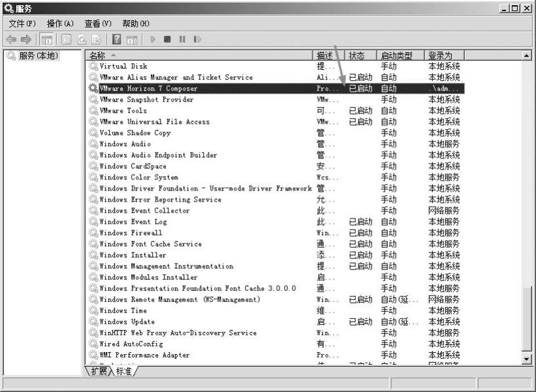Click the scrollbar up arrow

point(526,55)
